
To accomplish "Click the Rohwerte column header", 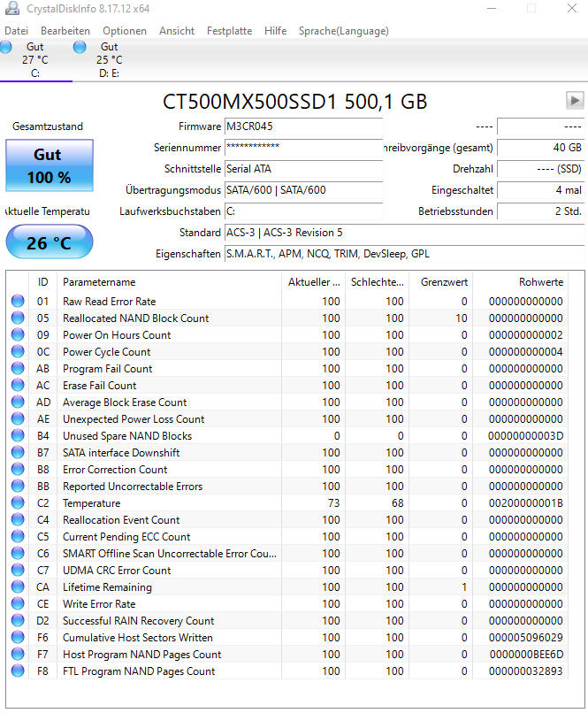I will click(520, 282).
